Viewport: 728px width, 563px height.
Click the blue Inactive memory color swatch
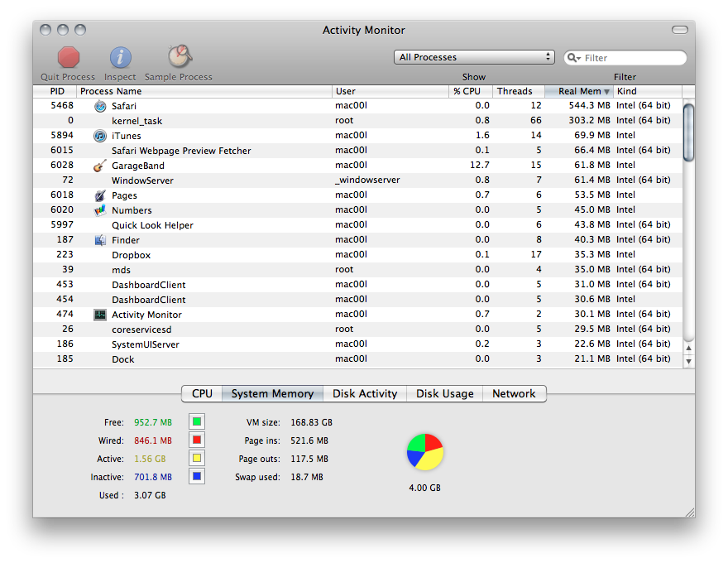(x=197, y=476)
